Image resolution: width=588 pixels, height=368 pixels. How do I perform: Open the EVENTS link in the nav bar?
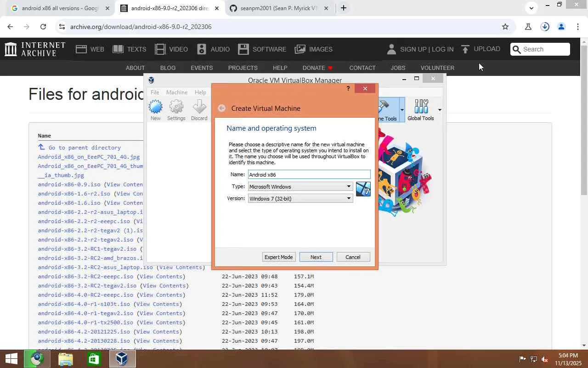202,68
